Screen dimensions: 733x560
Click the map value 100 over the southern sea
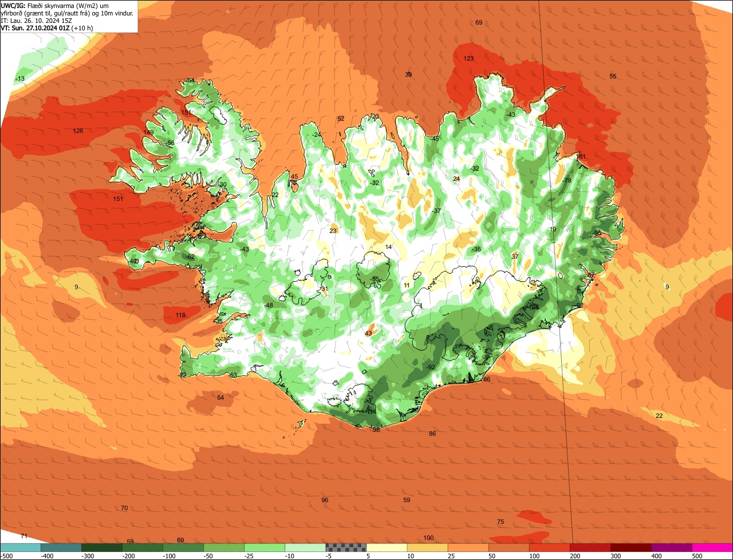pyautogui.click(x=428, y=538)
